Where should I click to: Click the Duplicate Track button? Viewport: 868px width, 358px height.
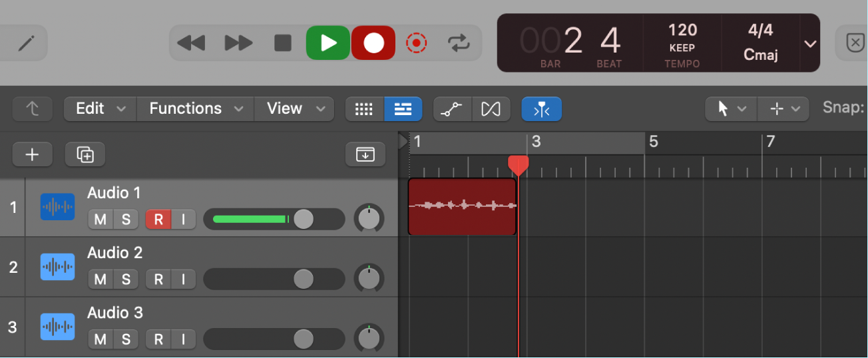click(85, 155)
